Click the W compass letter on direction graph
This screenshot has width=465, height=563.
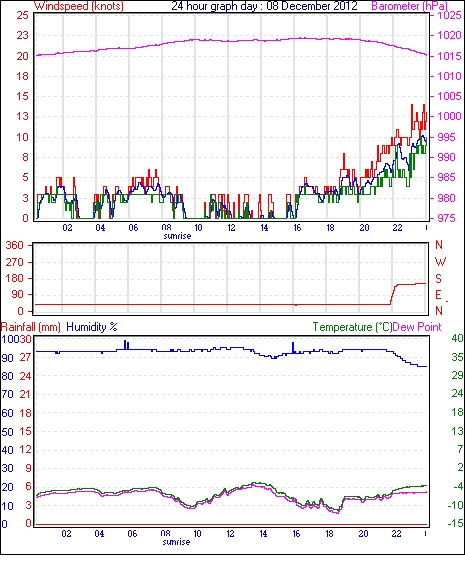click(440, 262)
